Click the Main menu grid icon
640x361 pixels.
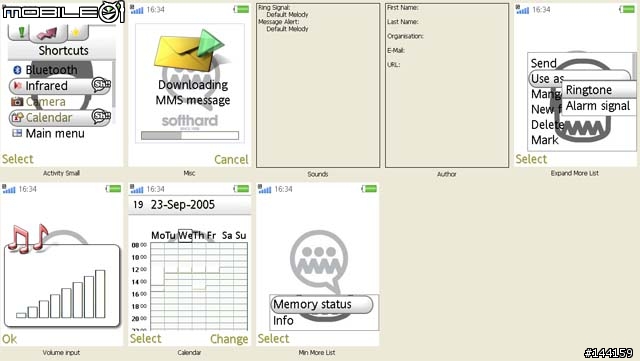[x=17, y=133]
